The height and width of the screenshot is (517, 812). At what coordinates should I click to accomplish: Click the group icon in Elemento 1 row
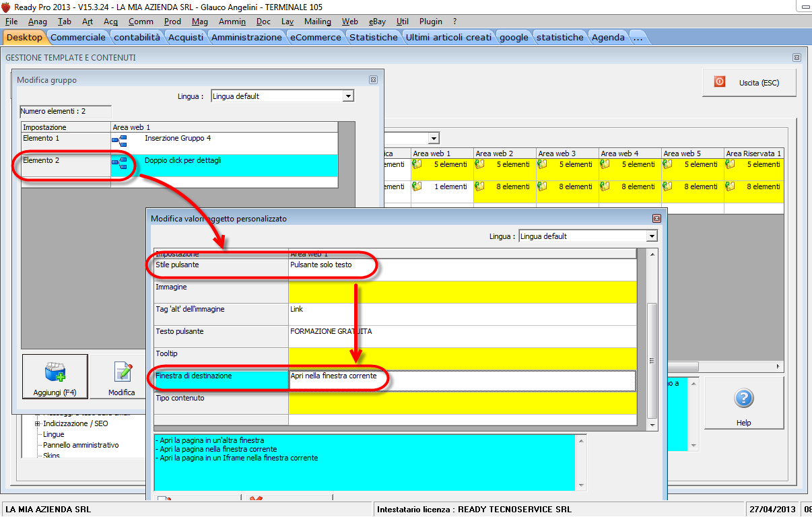[119, 141]
